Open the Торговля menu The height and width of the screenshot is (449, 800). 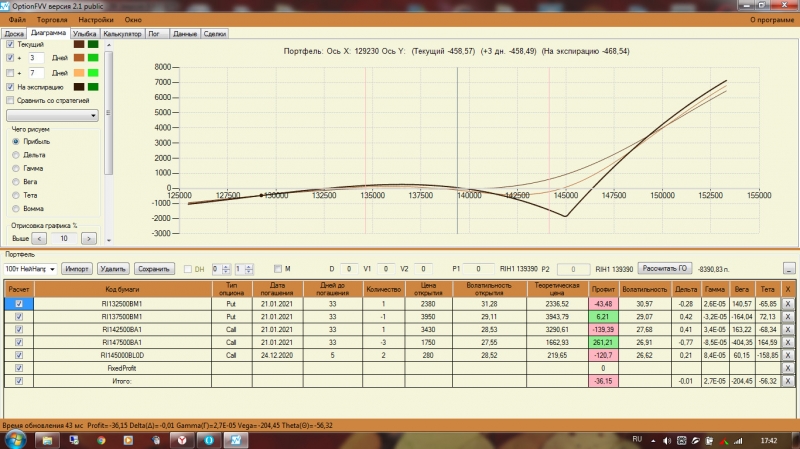(x=52, y=20)
